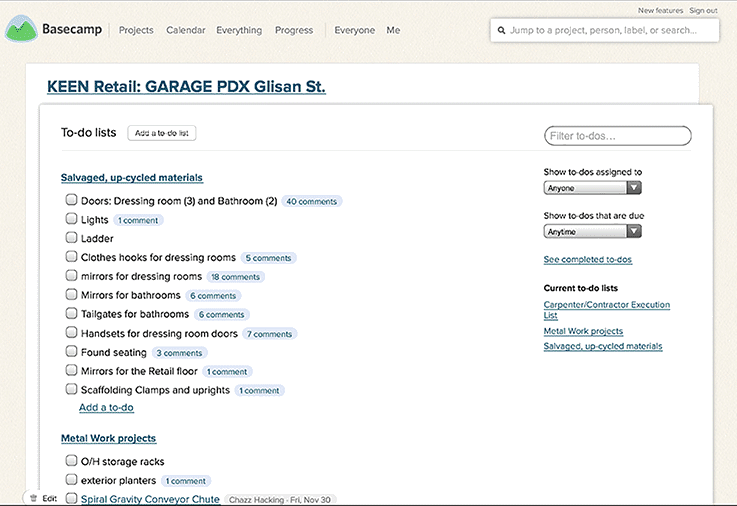Open the Everyone page
This screenshot has height=506, width=737.
click(x=354, y=30)
